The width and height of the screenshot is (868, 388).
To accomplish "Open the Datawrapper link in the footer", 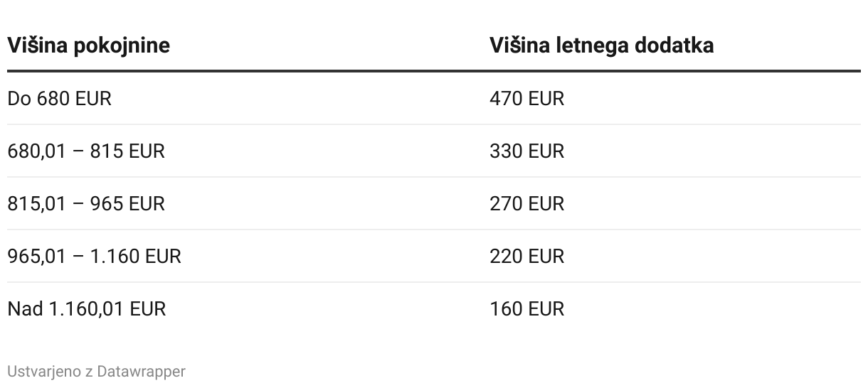I will (141, 371).
